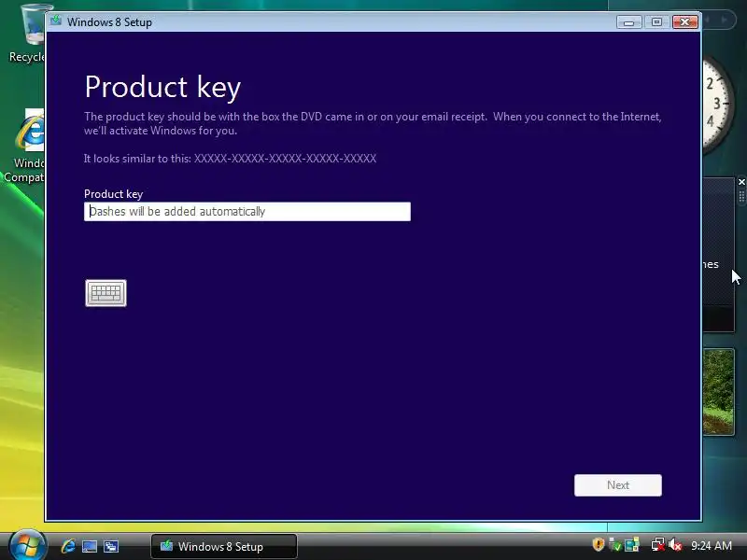Minimize the Windows 8 Setup window
Screen dimensions: 747x560
628,21
